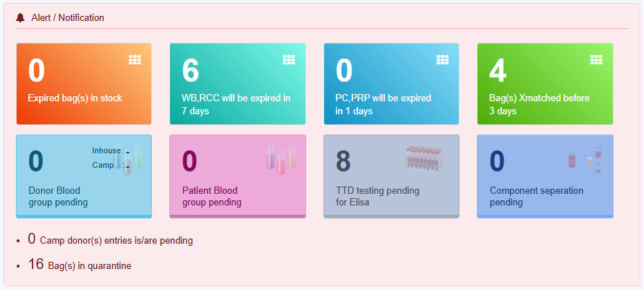The width and height of the screenshot is (644, 290).
Task: Click grid icon on PC,PRP expiry tile
Action: coord(443,59)
